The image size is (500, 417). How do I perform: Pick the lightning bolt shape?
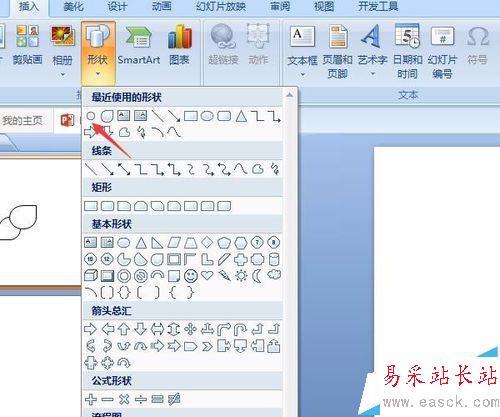224,276
